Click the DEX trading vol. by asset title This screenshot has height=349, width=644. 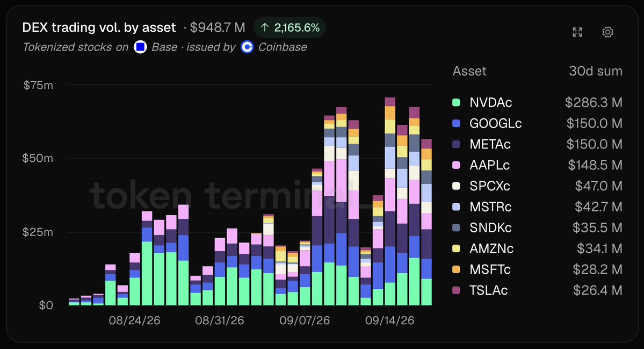[99, 27]
